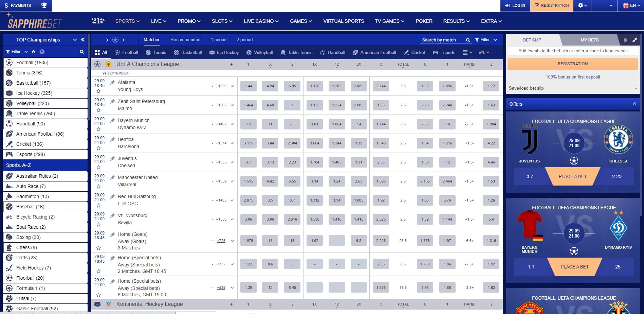Go to VIRTUAL SPORTS page
The height and width of the screenshot is (314, 644).
[x=344, y=21]
